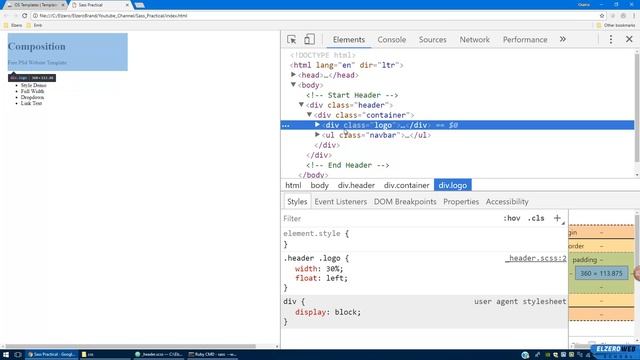640x360 pixels.
Task: Switch to Ruby CMD taskbar window
Action: click(x=213, y=354)
